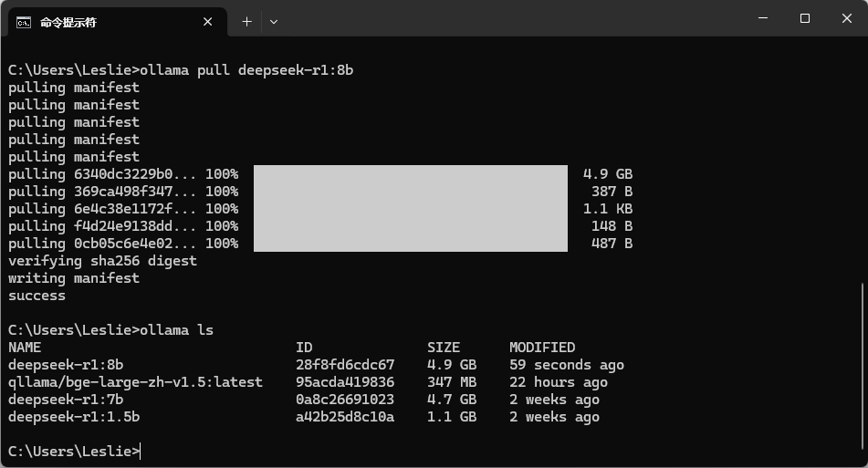Close the terminal window
Image resolution: width=868 pixels, height=468 pixels.
(846, 18)
